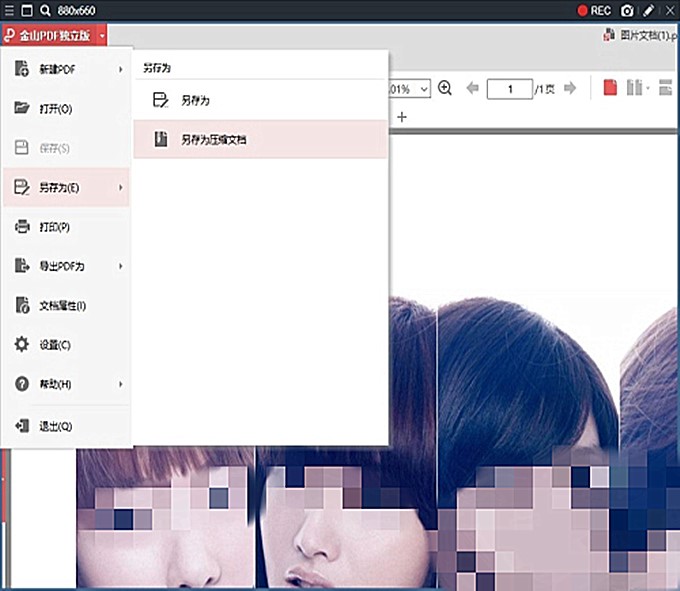
Task: Select the red single page view icon
Action: click(x=610, y=89)
